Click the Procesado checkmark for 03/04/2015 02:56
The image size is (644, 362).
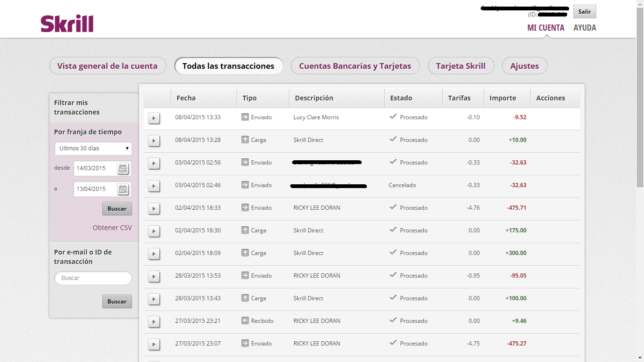point(393,162)
